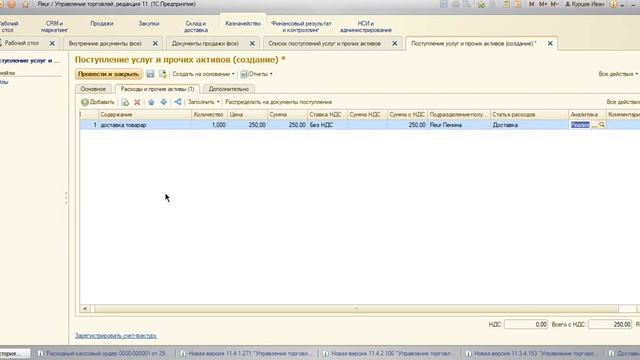The image size is (640, 360).
Task: Click the 'Reur Ленина' department cell
Action: coord(459,125)
